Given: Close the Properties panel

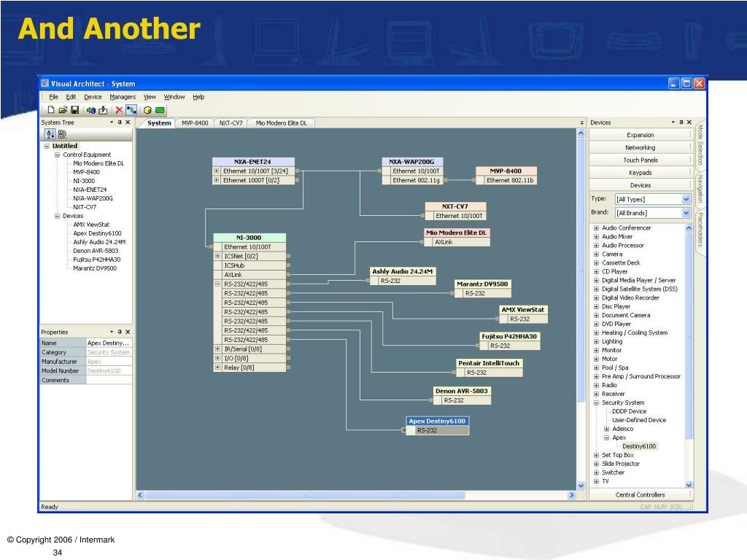Looking at the screenshot, I should point(128,332).
